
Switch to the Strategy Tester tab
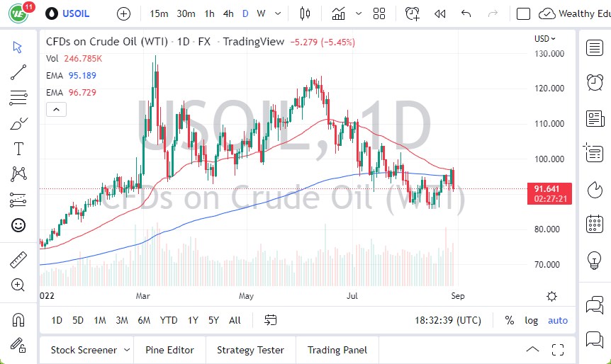[250, 350]
